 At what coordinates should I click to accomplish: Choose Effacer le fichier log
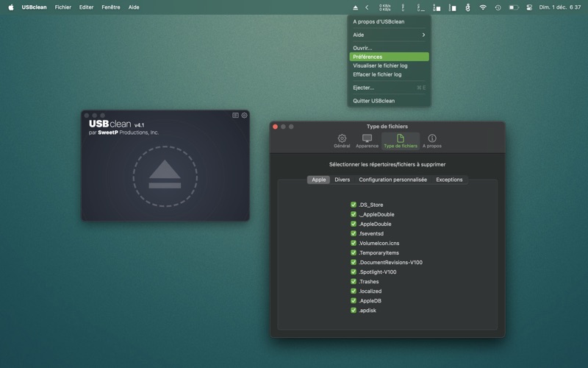coord(390,74)
